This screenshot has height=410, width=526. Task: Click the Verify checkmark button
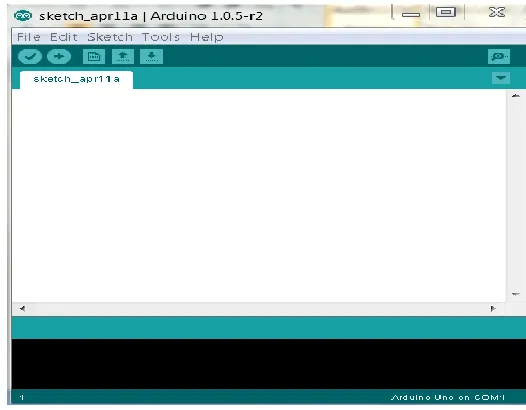point(30,56)
